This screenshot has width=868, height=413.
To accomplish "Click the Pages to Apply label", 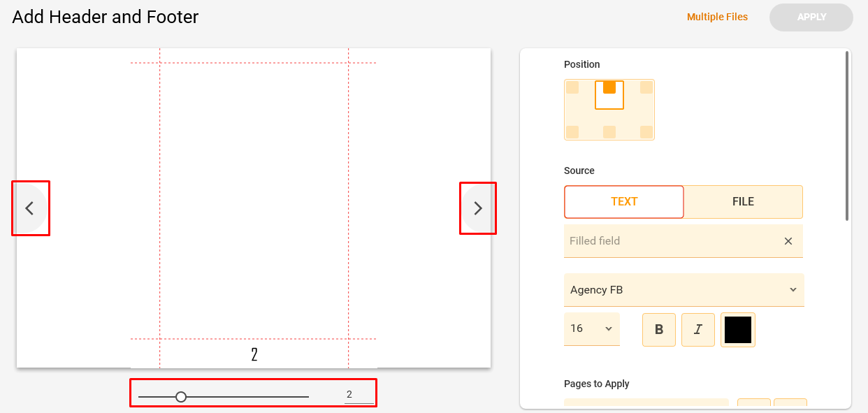I will point(597,384).
